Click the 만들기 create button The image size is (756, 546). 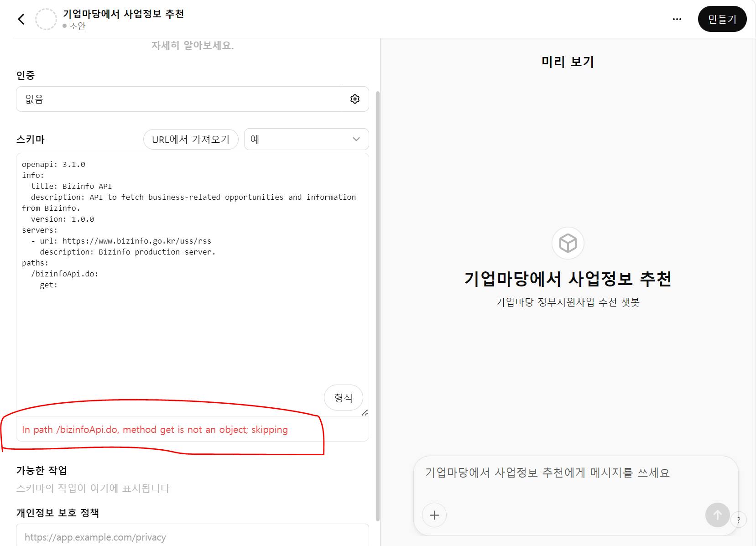tap(722, 19)
